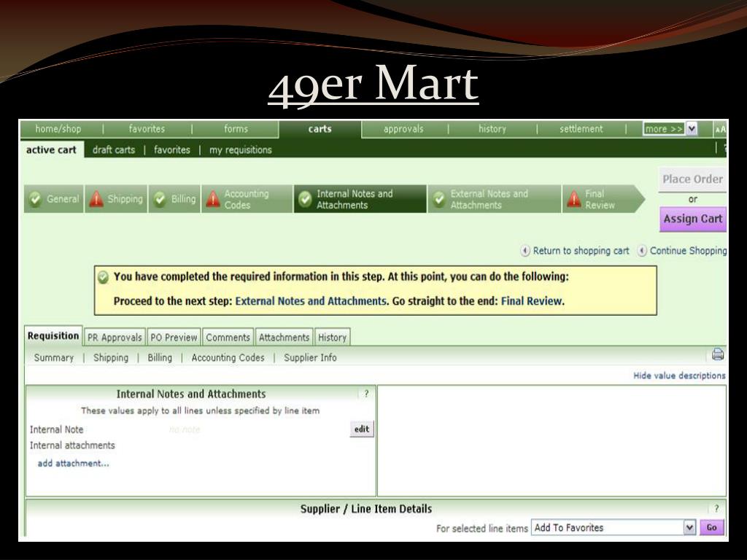Follow External Notes and Attachments link in message
The width and height of the screenshot is (747, 560).
click(x=311, y=301)
